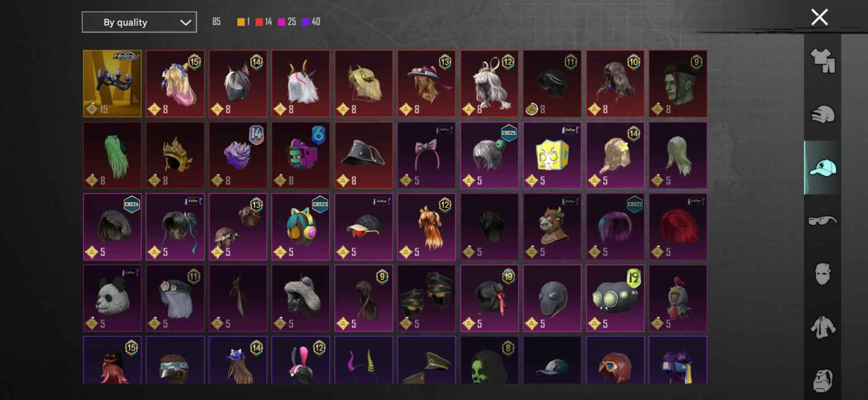Open the glasses category icon
Screen dimensions: 868x400
(822, 221)
